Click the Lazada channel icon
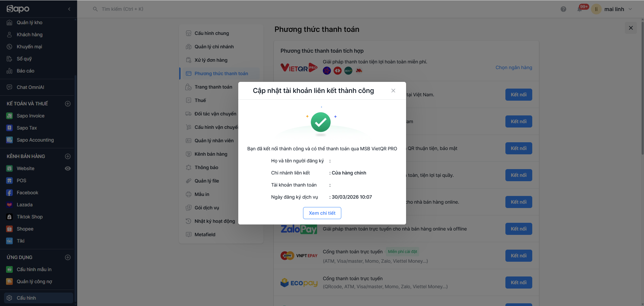644x306 pixels. [9, 205]
